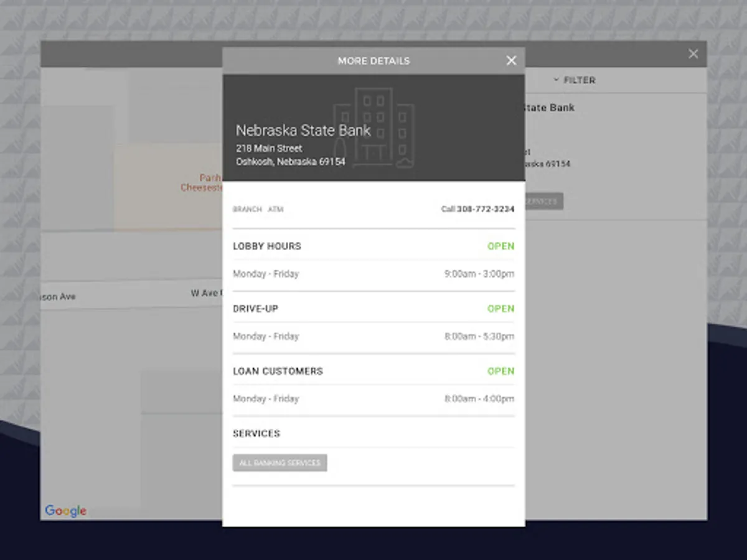
Task: Click the BRANCH tag
Action: [247, 209]
